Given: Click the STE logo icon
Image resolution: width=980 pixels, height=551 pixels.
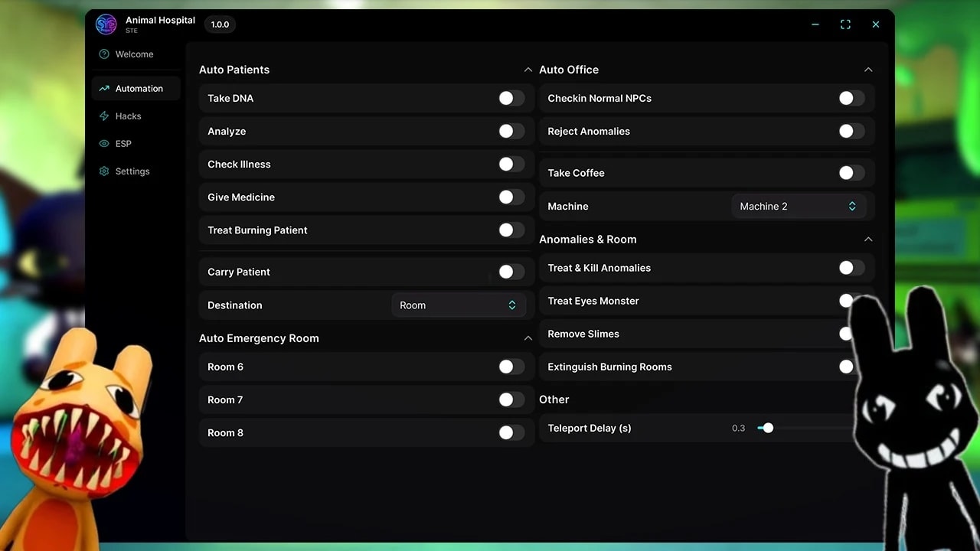Looking at the screenshot, I should [x=106, y=24].
